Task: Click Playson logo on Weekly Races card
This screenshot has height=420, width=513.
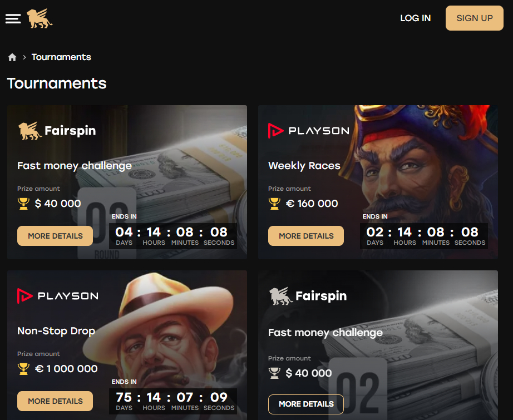Action: (308, 131)
